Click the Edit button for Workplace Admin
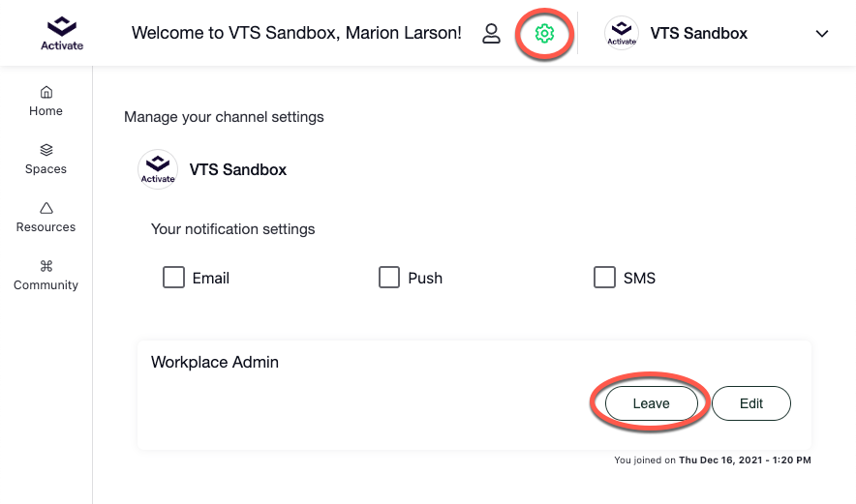856x504 pixels. tap(751, 403)
